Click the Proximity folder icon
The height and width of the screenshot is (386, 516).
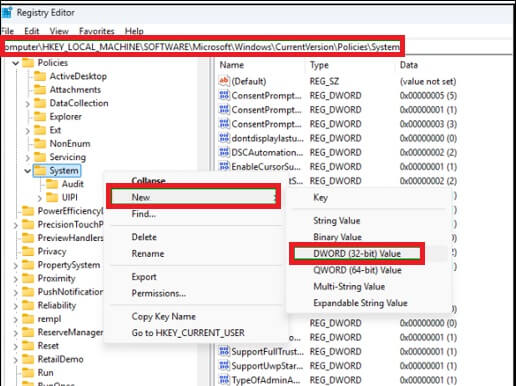point(28,278)
